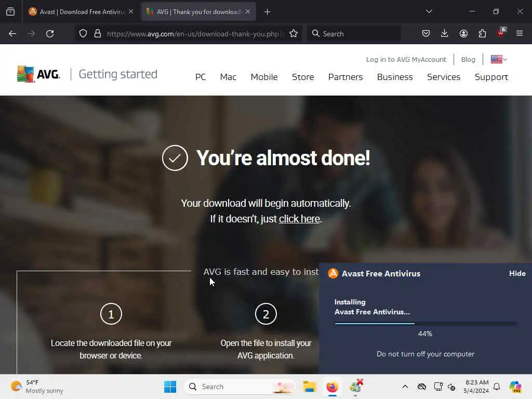Viewport: 532px width, 399px height.
Task: Open the Store menu item
Action: pos(303,77)
